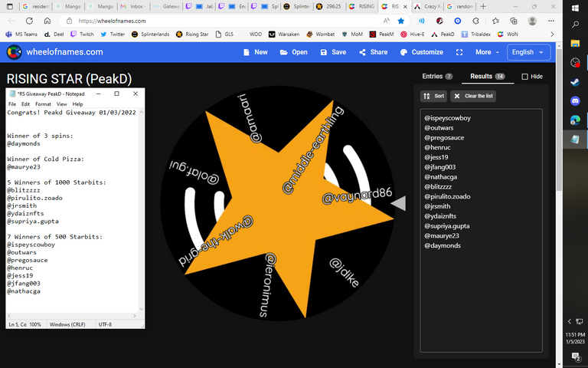Open Discord from the taskbar
Screen dimensions: 588x368
(575, 101)
